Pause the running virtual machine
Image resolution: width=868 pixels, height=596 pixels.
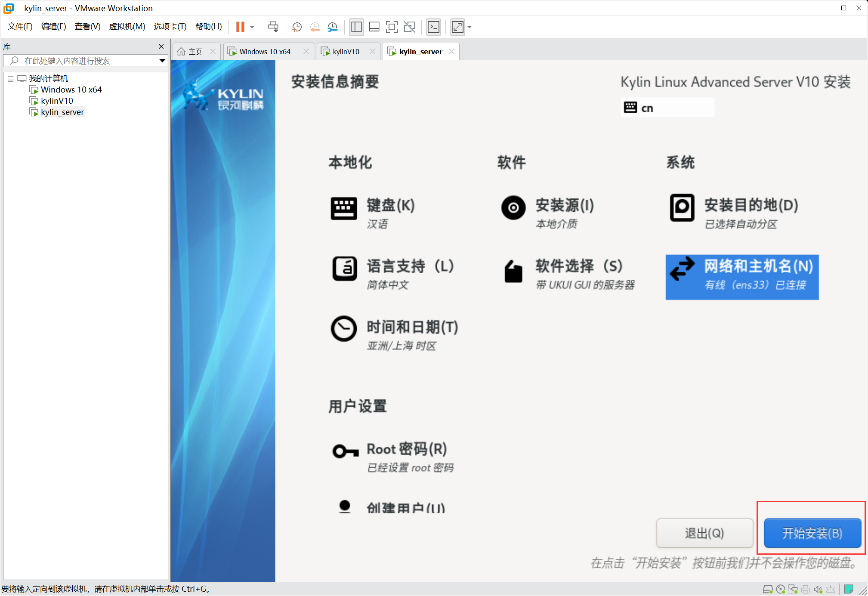click(240, 27)
